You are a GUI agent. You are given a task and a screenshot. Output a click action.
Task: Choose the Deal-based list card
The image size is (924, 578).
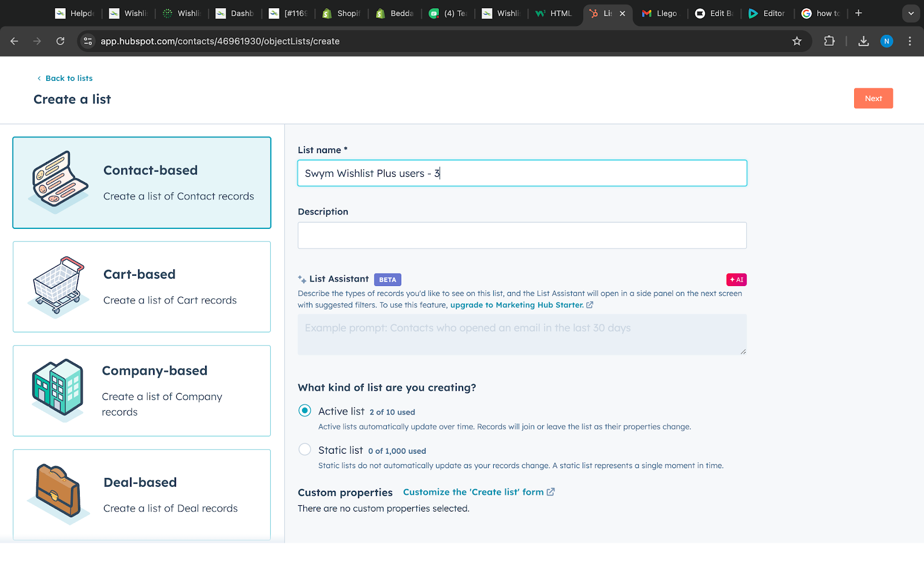[x=141, y=495]
